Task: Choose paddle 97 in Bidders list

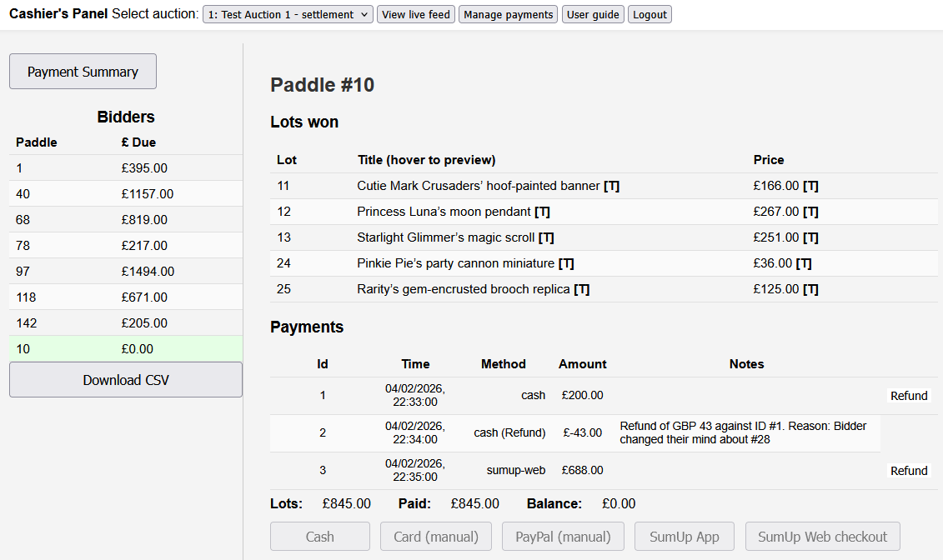Action: (125, 272)
